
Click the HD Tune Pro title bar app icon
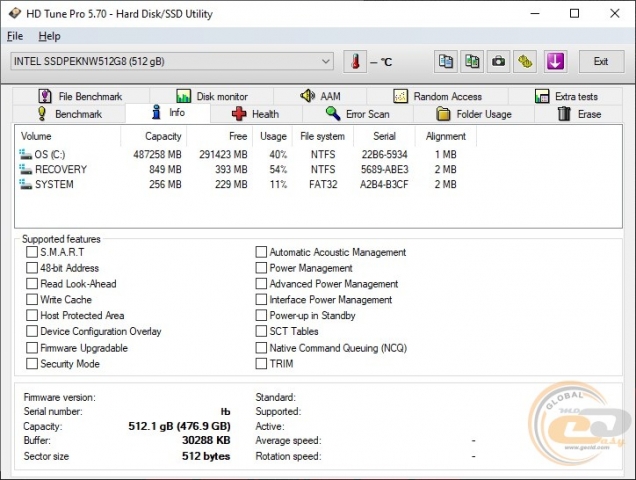click(x=15, y=13)
